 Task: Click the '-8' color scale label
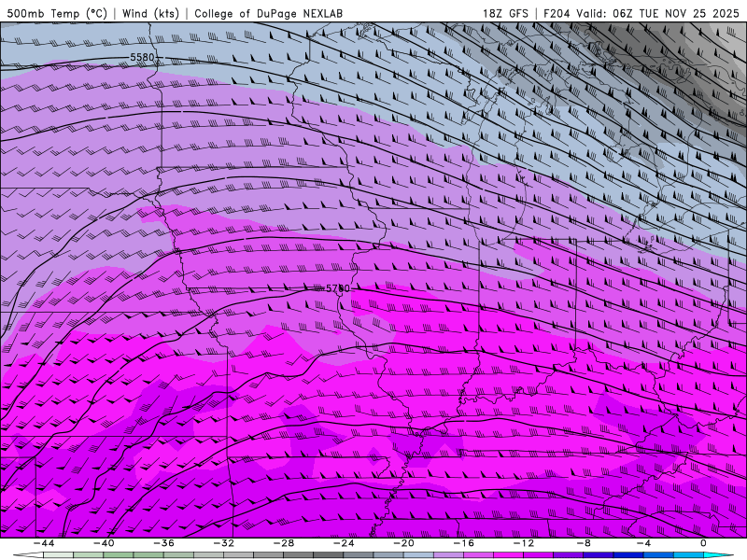click(585, 543)
